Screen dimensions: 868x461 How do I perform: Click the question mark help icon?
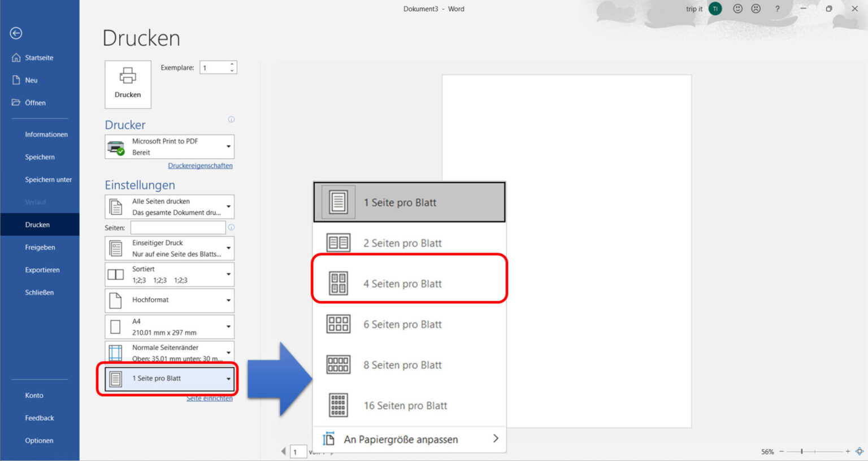[777, 8]
